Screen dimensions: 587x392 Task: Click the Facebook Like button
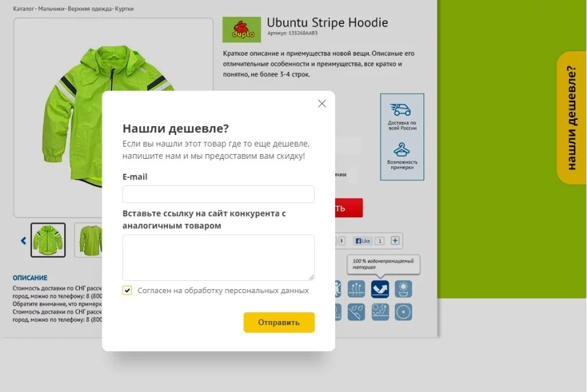click(x=362, y=241)
